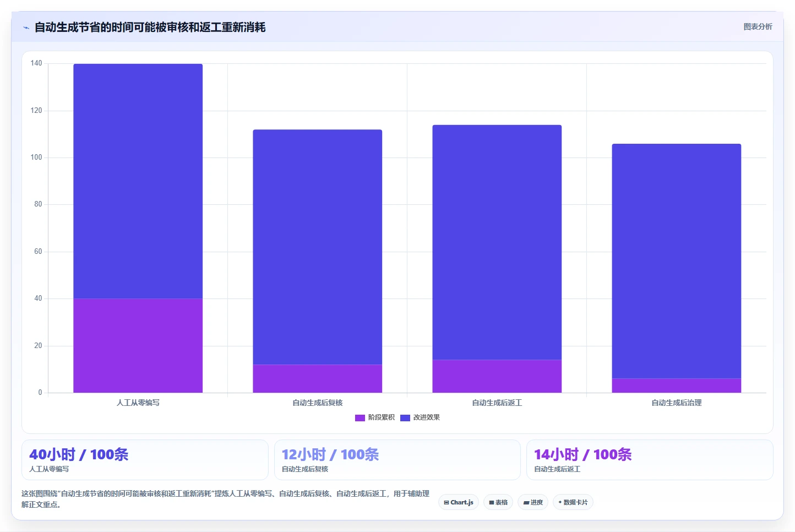This screenshot has width=795, height=532.
Task: Toggle the 改进效果 legend swatch
Action: (405, 418)
